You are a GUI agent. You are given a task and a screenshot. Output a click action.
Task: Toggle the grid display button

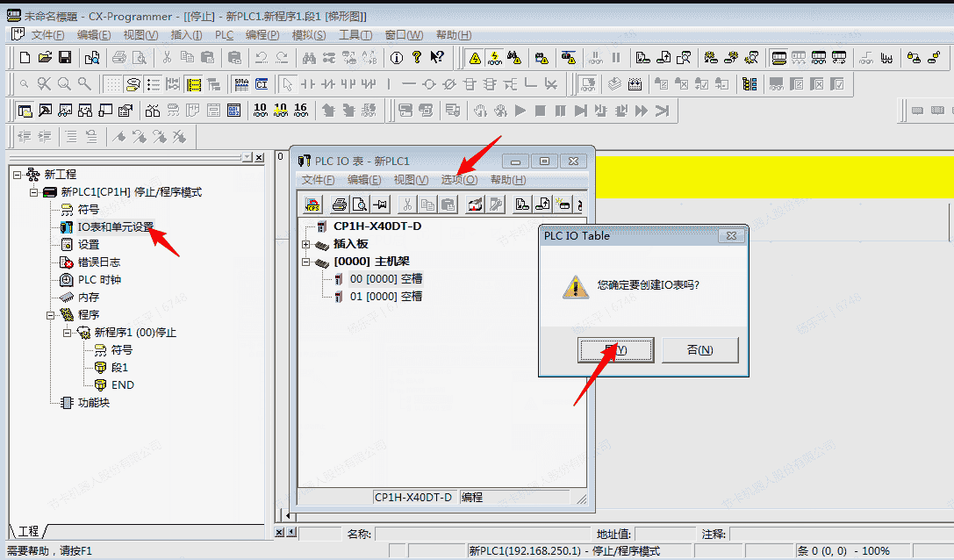coord(113,84)
